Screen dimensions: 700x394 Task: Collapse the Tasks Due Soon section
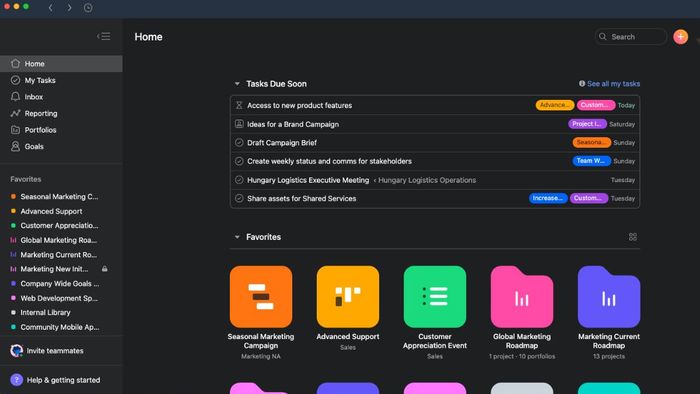(x=237, y=84)
